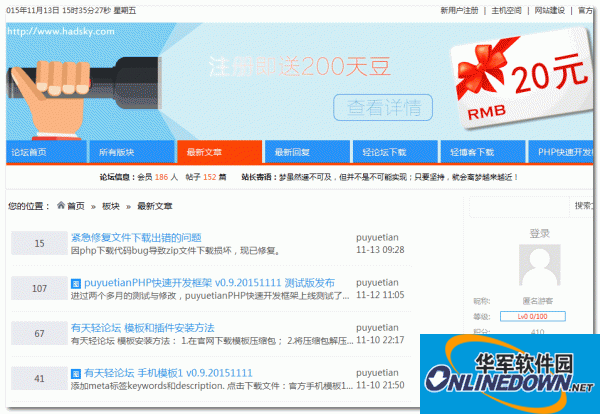Click the flashlight illustration in banner
The width and height of the screenshot is (600, 414).
(85, 98)
